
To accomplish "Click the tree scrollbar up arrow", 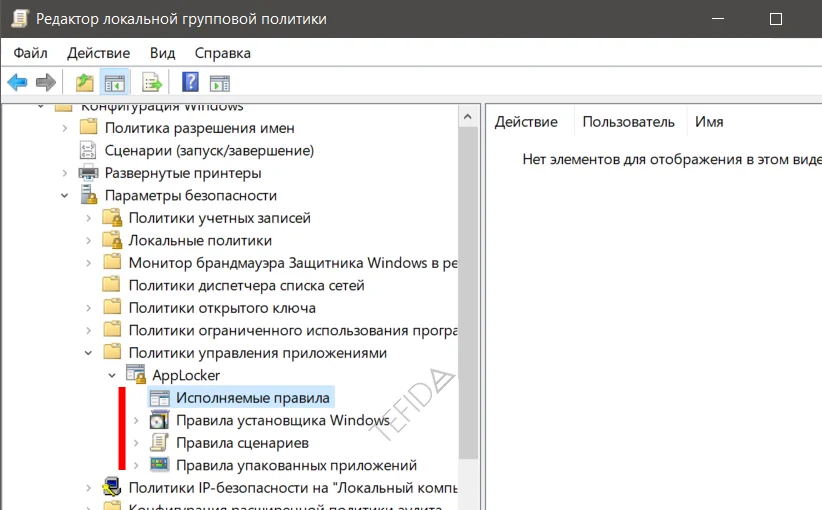I will point(468,116).
